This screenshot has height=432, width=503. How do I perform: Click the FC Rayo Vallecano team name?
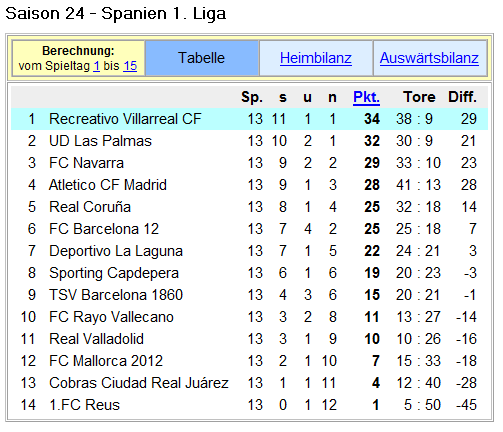[x=111, y=317]
